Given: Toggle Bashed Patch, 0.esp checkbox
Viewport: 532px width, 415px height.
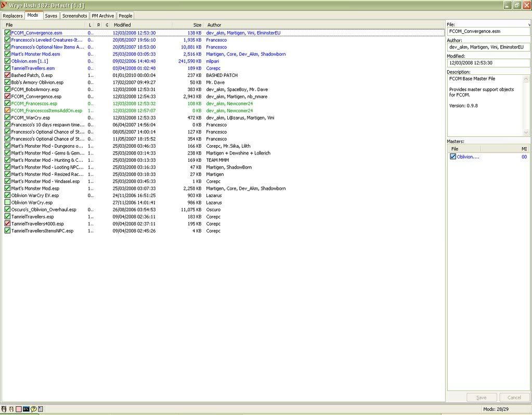Looking at the screenshot, I should pyautogui.click(x=7, y=75).
